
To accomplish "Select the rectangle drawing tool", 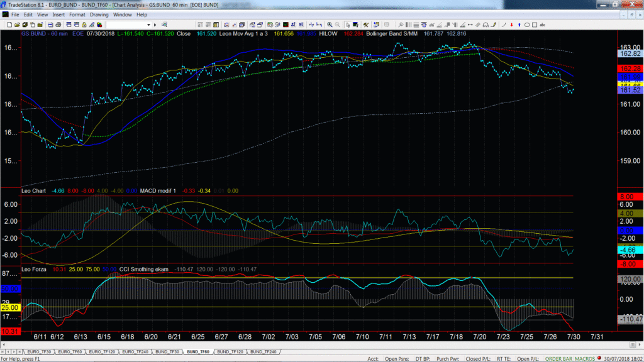I will point(535,25).
